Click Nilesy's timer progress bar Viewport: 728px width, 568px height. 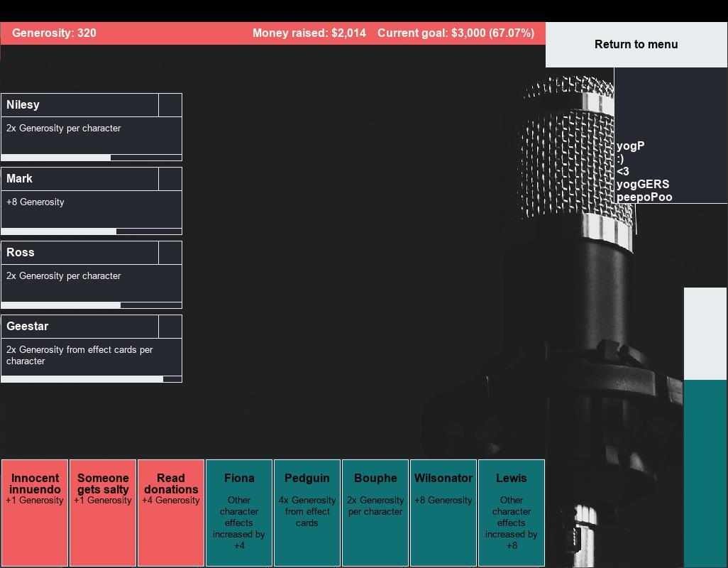[92, 158]
